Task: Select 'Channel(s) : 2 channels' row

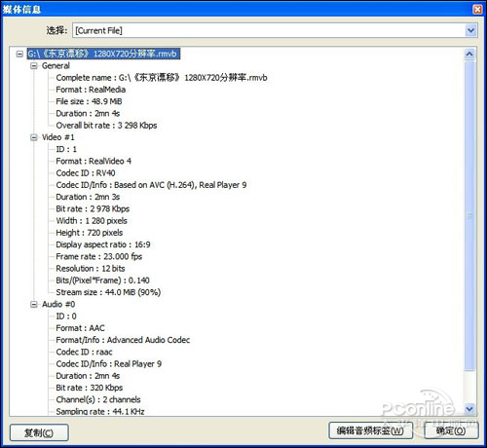Action: 98,399
